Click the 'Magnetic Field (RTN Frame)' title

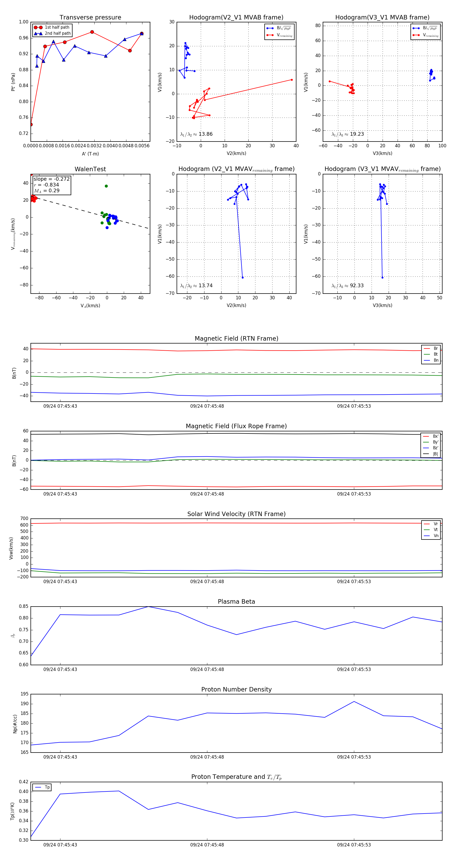pos(236,339)
